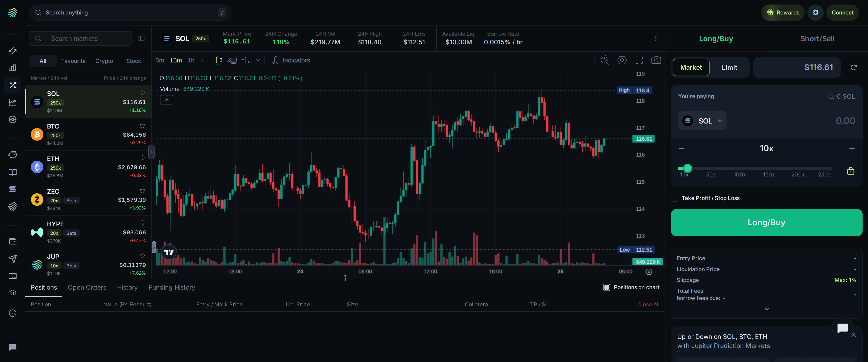Click the Connect wallet button

842,12
